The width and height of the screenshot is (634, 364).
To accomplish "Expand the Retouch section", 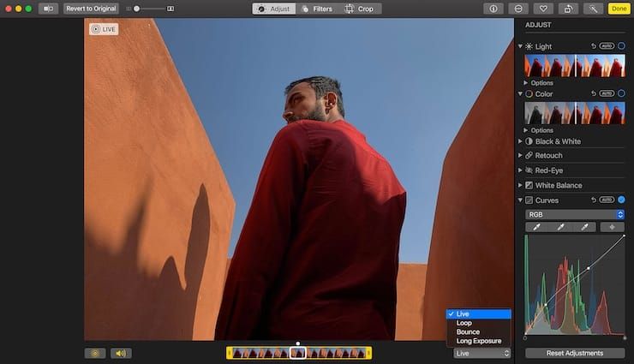I will [x=520, y=155].
